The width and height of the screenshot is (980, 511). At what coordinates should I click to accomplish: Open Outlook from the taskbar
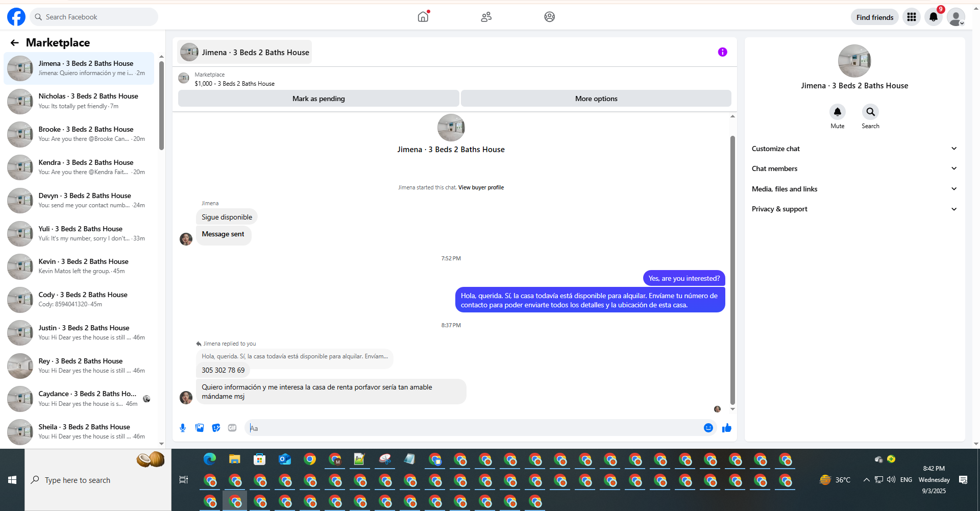285,459
